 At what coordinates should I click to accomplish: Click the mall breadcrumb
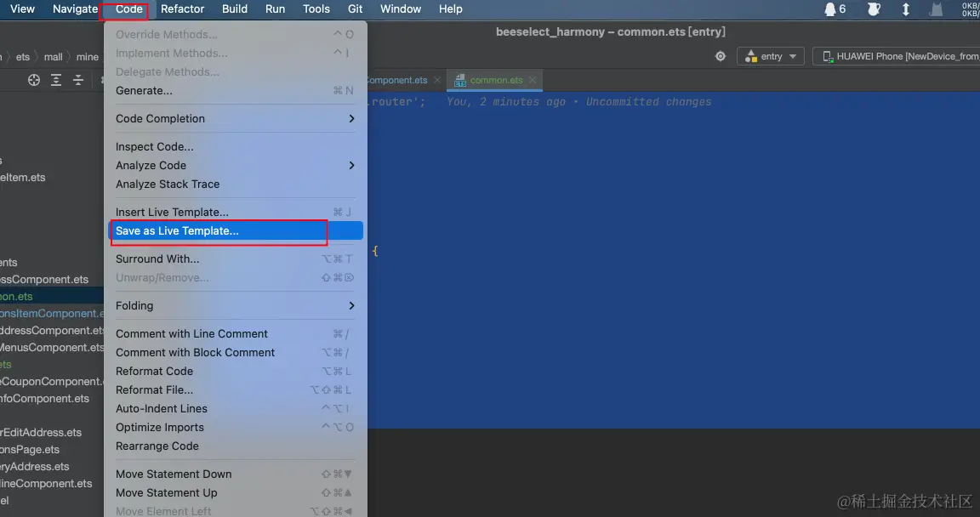point(53,57)
